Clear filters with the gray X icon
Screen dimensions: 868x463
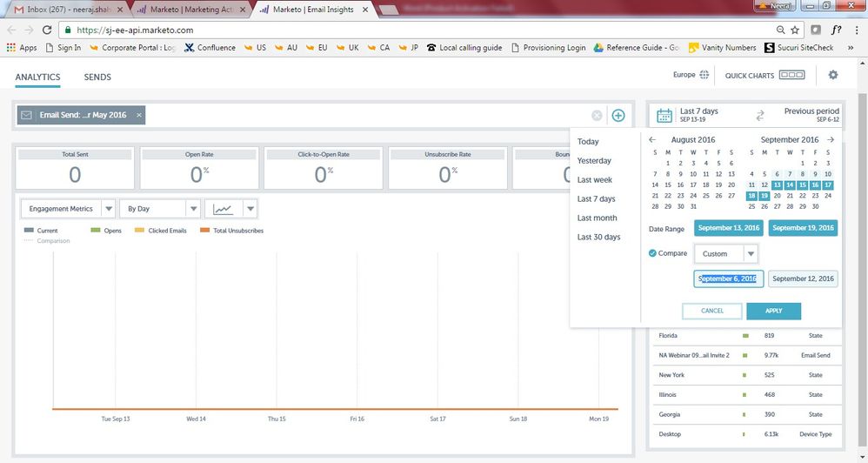click(x=597, y=115)
